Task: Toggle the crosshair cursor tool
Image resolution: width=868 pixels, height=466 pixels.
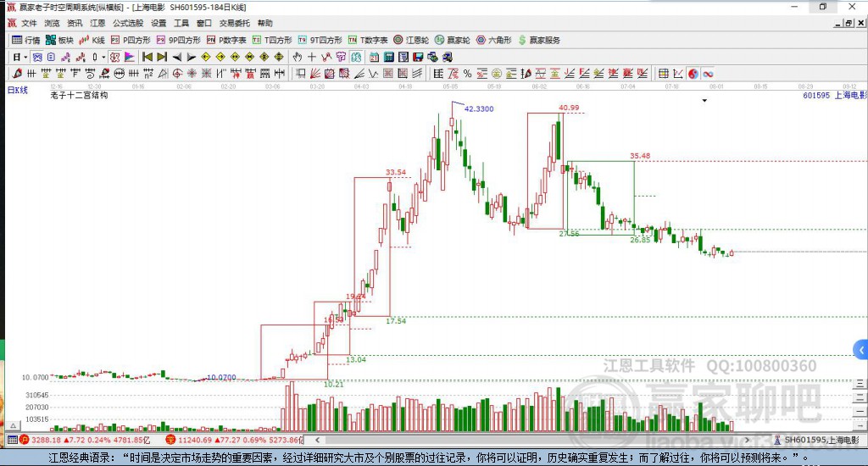Action: [x=312, y=57]
